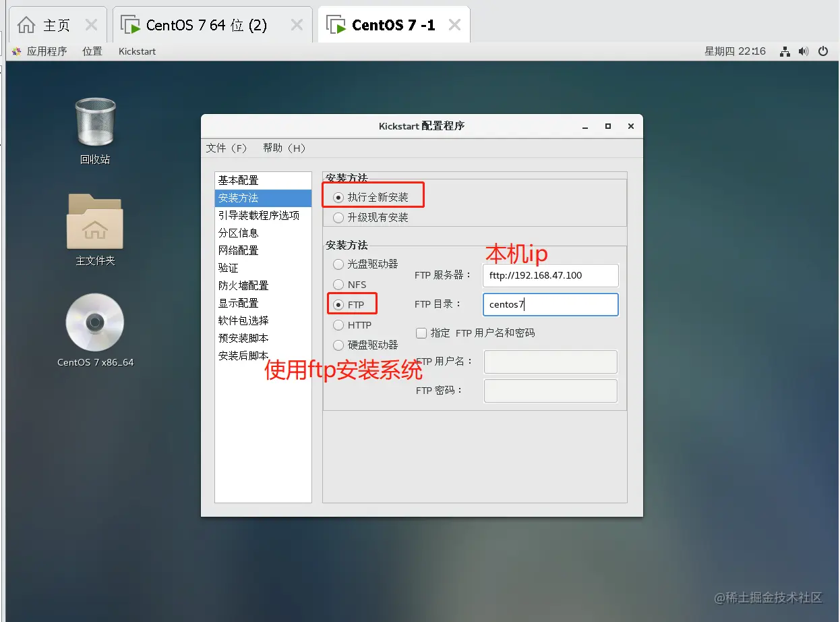The height and width of the screenshot is (622, 840).
Task: Minimize the Kickstart 配置程序 window
Action: [x=586, y=126]
